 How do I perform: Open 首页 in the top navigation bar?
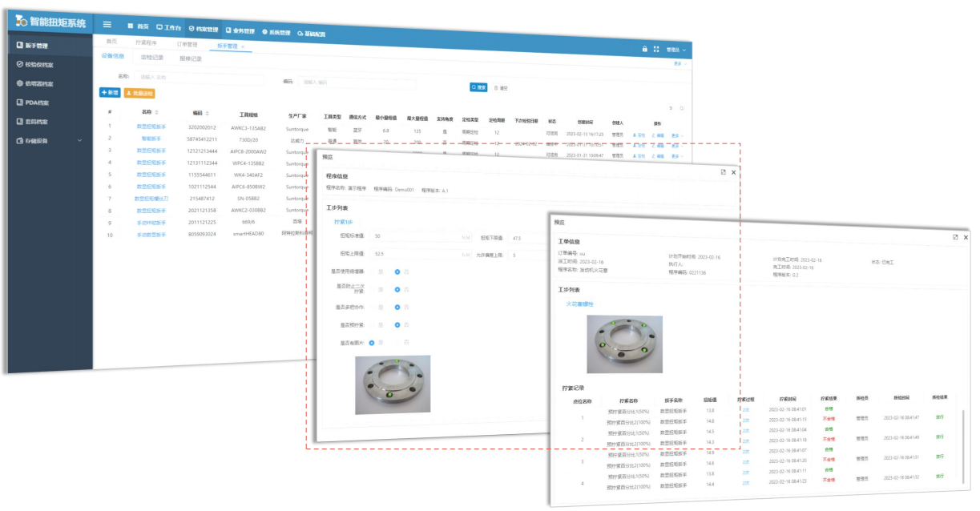[138, 26]
